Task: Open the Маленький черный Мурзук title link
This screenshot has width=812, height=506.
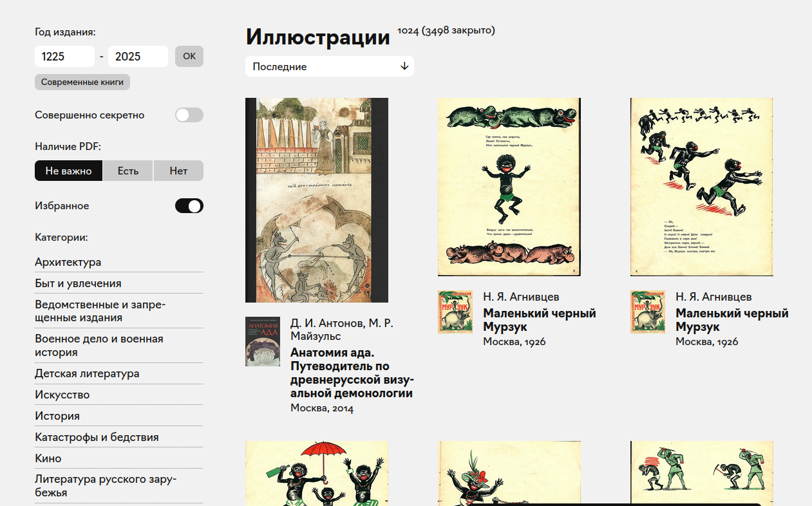Action: tap(539, 320)
